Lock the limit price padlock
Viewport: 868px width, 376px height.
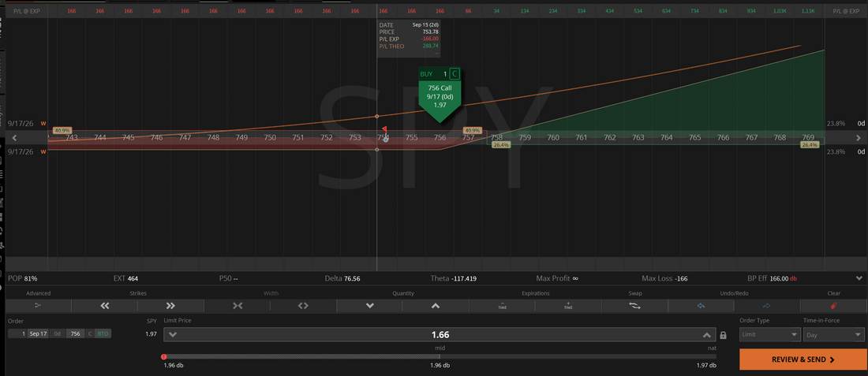723,335
